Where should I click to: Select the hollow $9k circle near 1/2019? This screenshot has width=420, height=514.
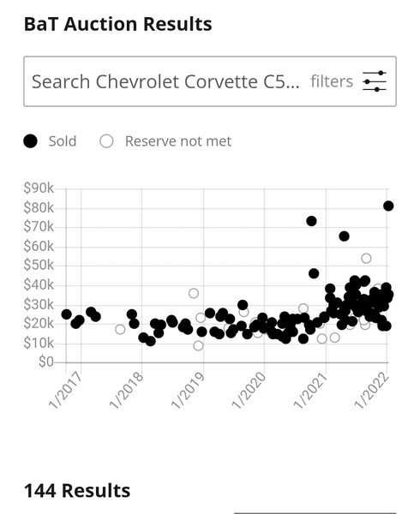tap(198, 345)
